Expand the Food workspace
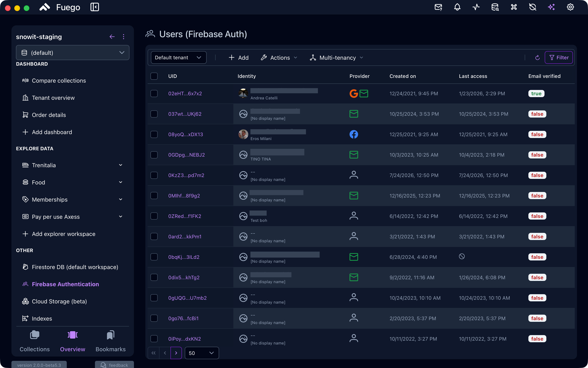This screenshot has height=368, width=588. point(121,182)
